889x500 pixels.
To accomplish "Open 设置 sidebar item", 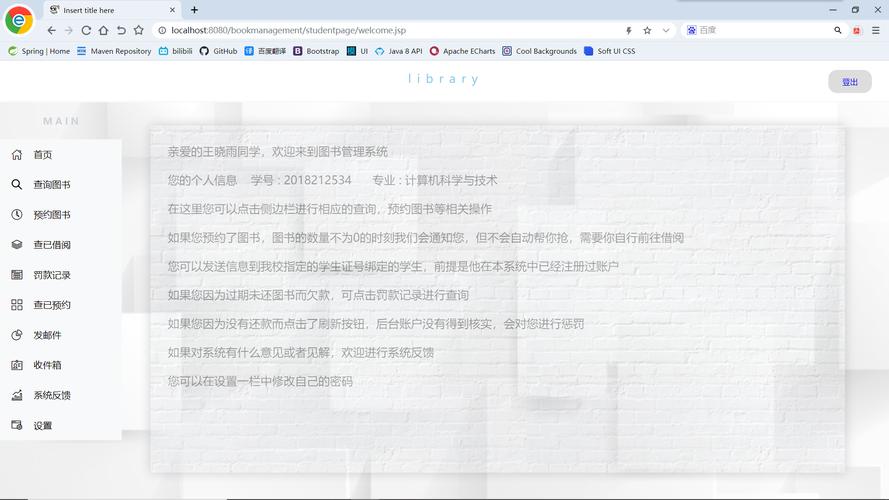I will [61, 425].
